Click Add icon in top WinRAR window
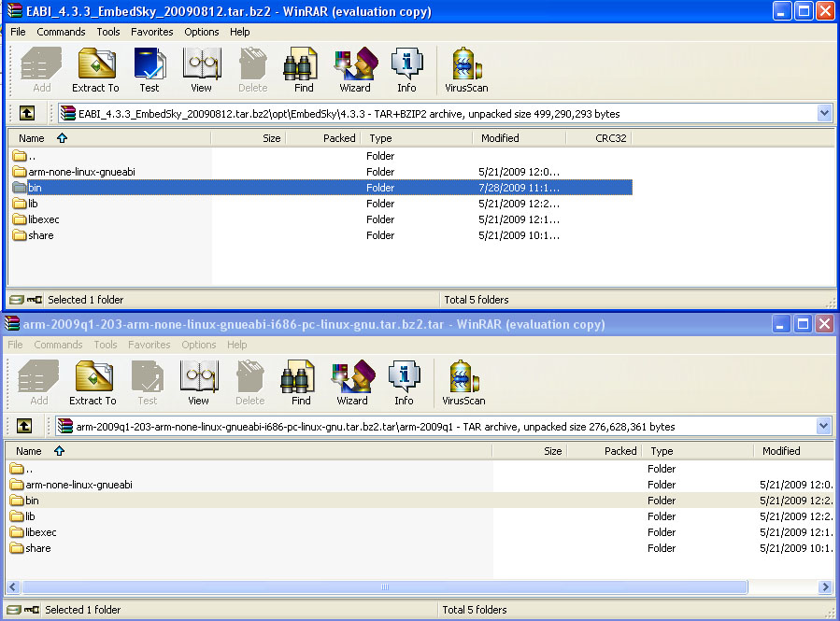 (x=42, y=70)
